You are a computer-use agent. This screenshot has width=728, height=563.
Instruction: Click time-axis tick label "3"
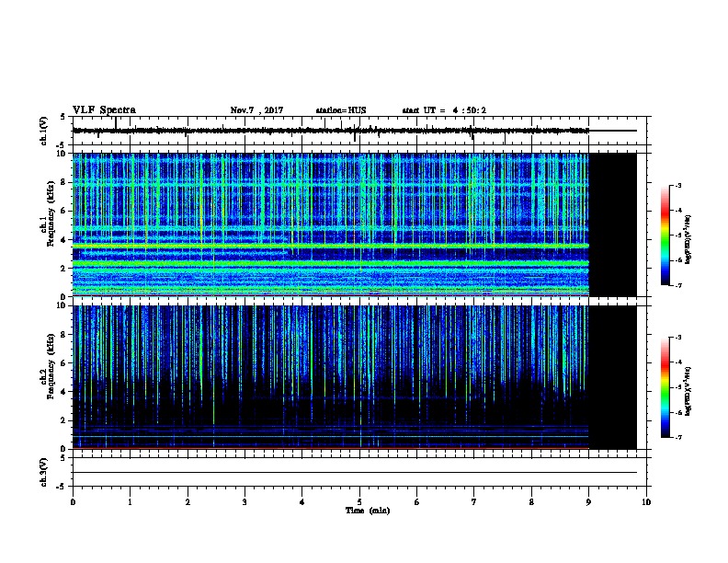[x=245, y=502]
